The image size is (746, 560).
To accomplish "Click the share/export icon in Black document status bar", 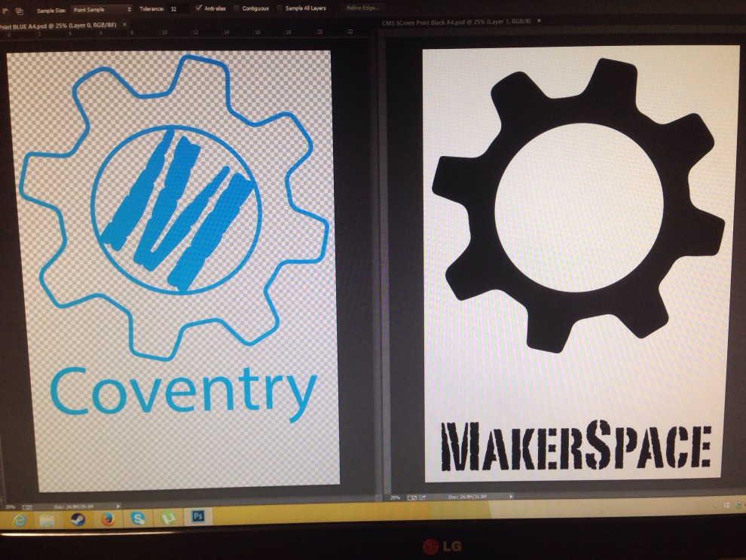I will [x=423, y=497].
